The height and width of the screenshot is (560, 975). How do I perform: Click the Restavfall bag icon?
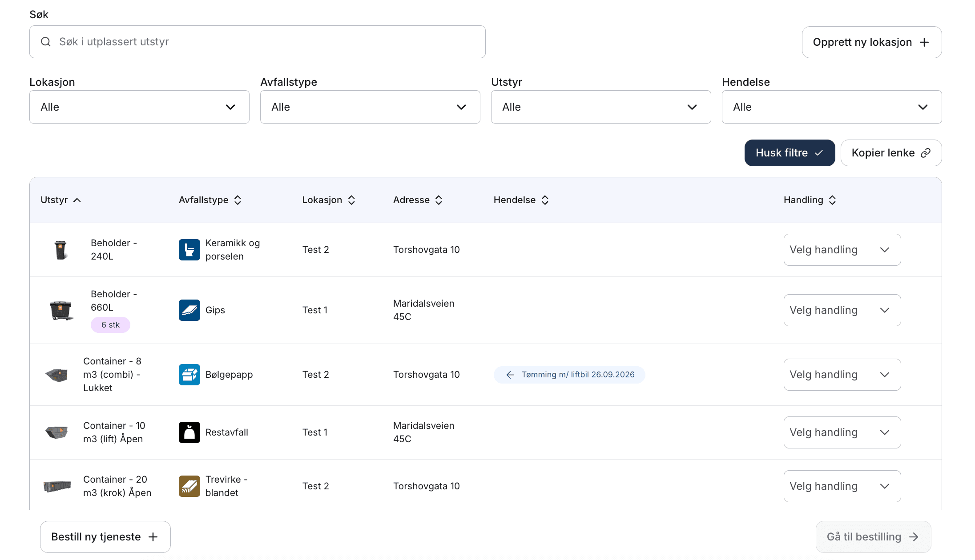[189, 432]
